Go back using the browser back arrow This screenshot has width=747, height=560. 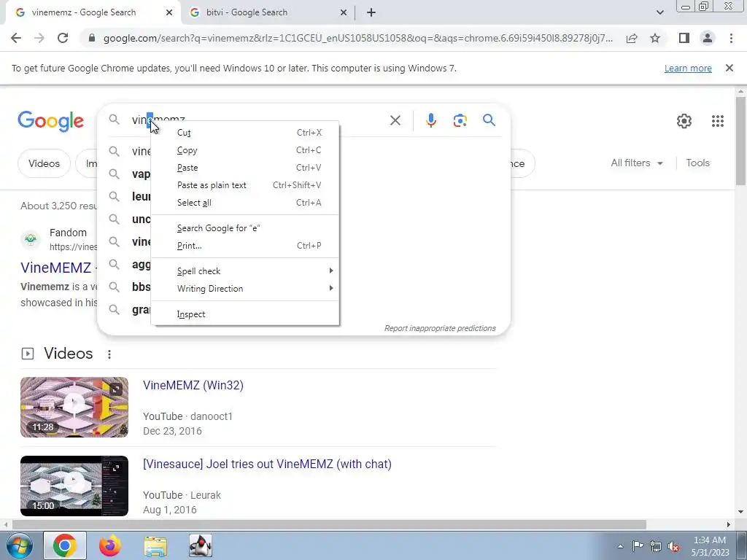coord(16,38)
